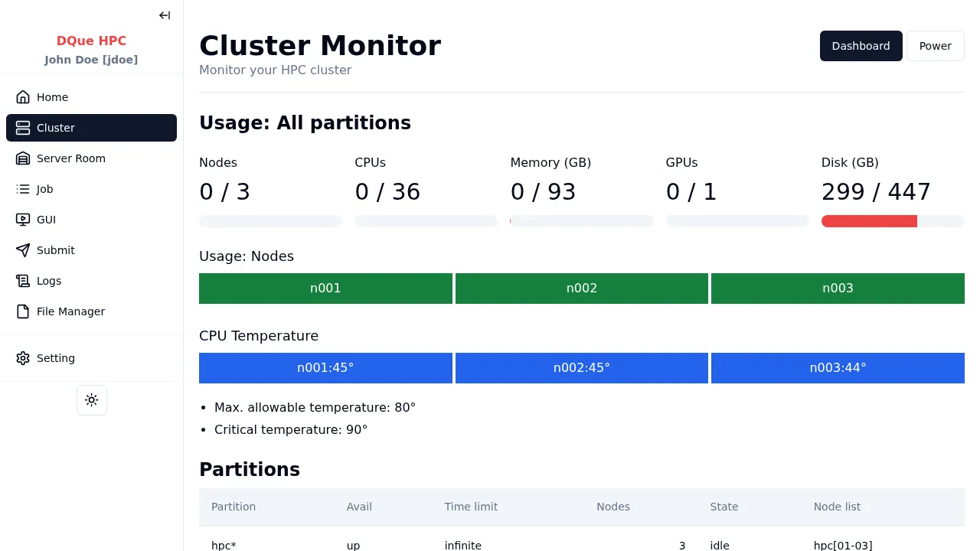Select n003:44° CPU temperature tile
The image size is (980, 551).
coord(838,368)
